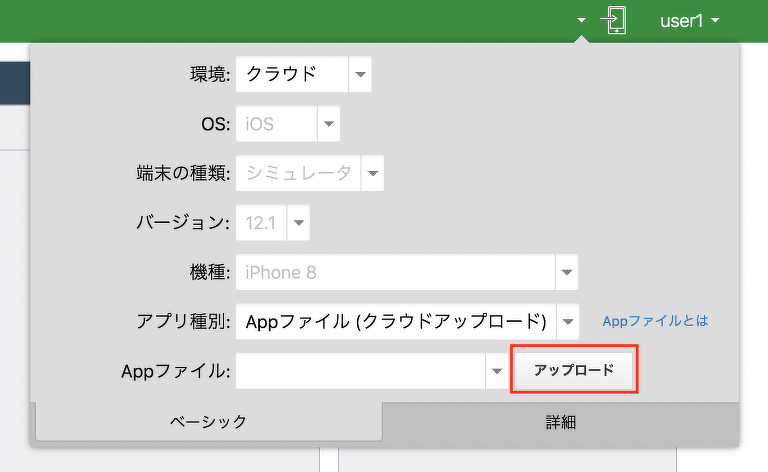Expand the 環境 dropdown arrow
Viewport: 768px width, 472px height.
pyautogui.click(x=360, y=74)
